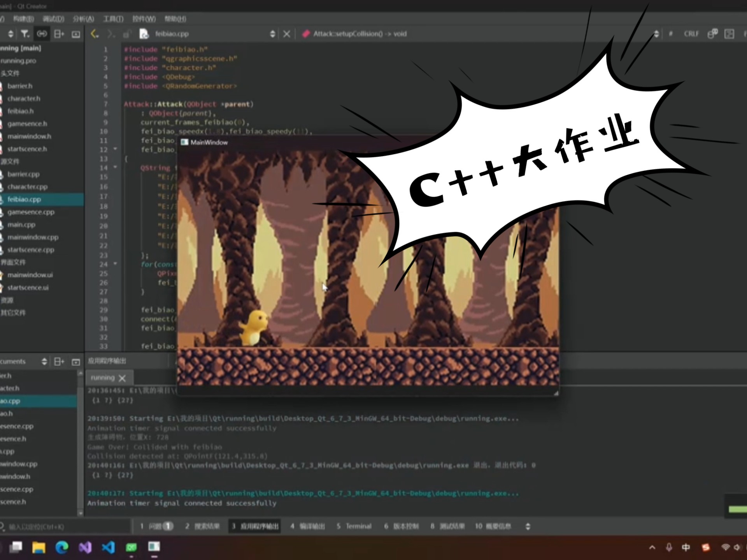Screen dimensions: 747x560
Task: Open the 5 Terminal pane
Action: coord(354,527)
